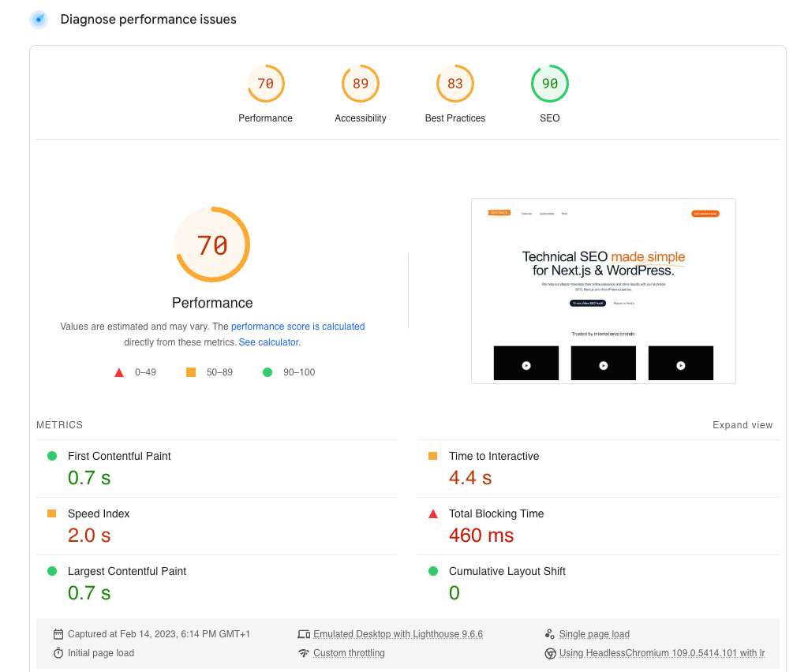Click the Emulated Desktop with Lighthouse 9.6.6 text
This screenshot has width=793, height=672.
(x=398, y=634)
